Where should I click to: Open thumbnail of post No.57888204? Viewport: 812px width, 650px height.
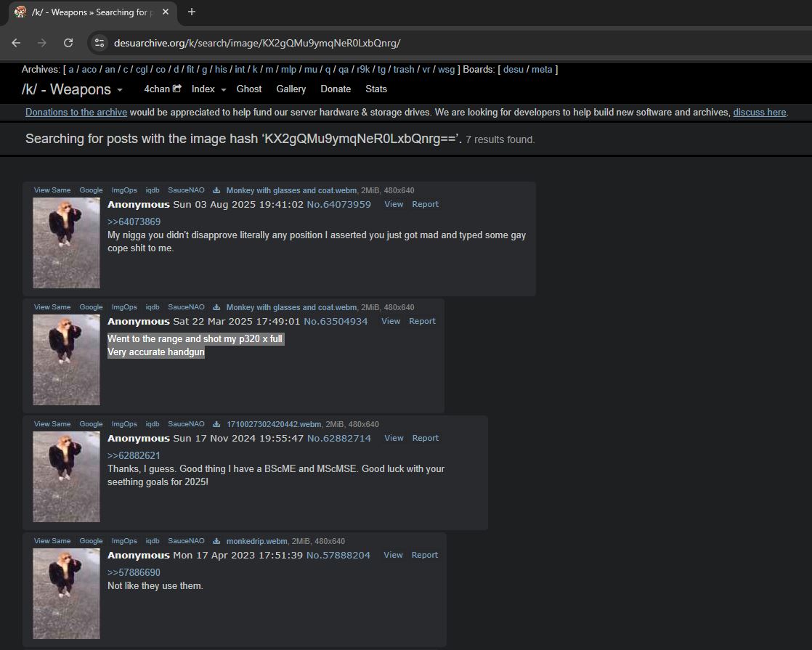tap(66, 593)
